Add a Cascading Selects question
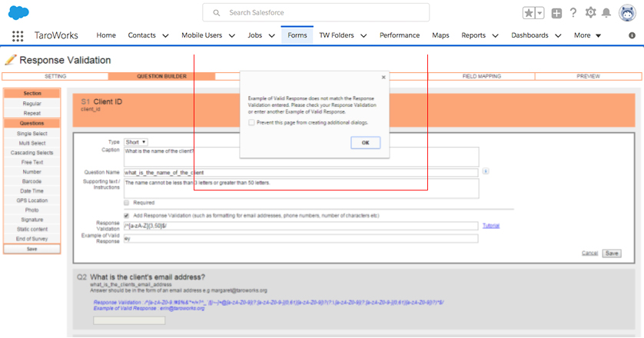 pyautogui.click(x=32, y=152)
